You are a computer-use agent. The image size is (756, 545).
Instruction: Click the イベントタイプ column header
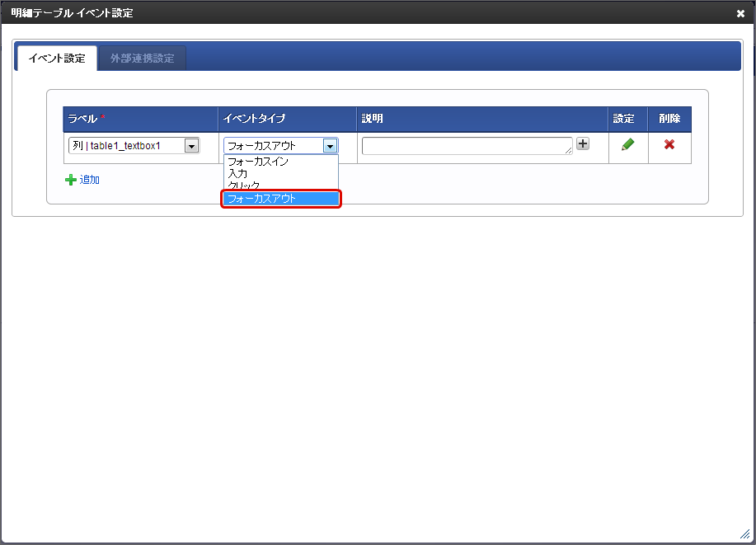[288, 119]
